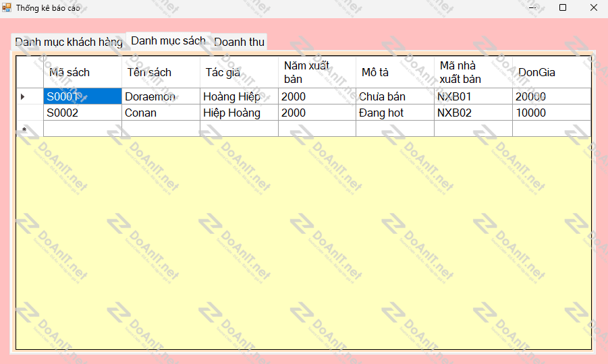The image size is (608, 364).
Task: Select the Conan book name cell
Action: coord(161,113)
